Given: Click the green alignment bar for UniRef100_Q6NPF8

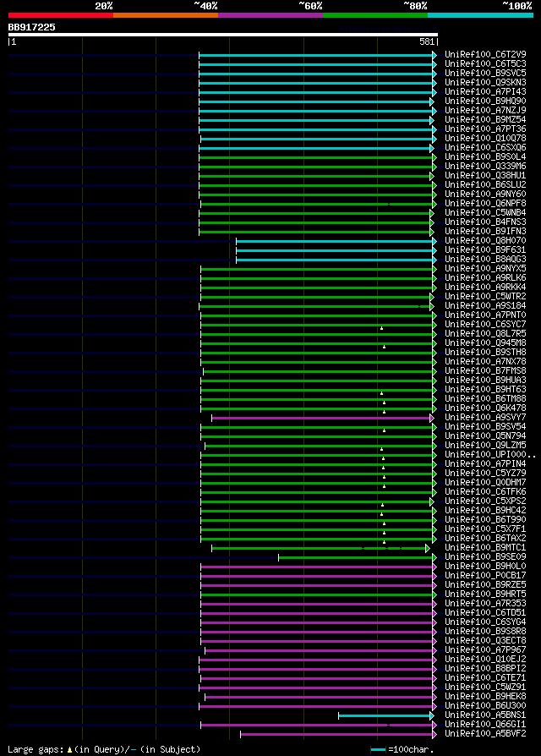Looking at the screenshot, I should pos(319,204).
